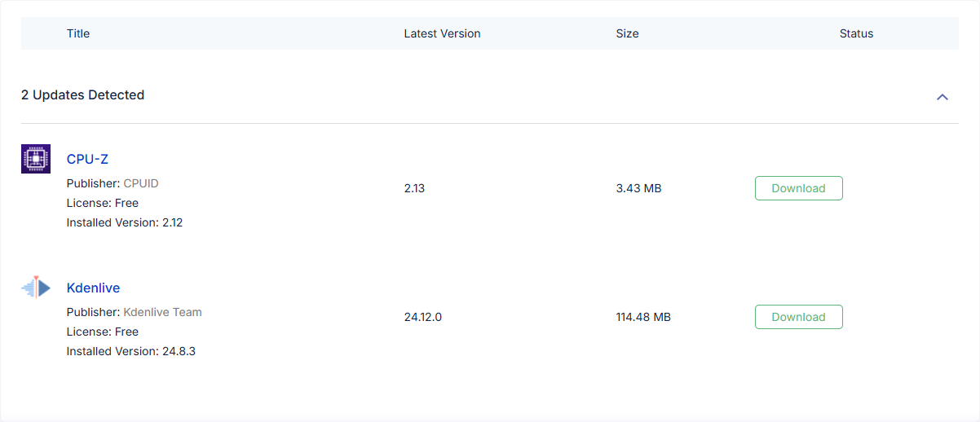The image size is (980, 422).
Task: Click the 2 Updates Detected heading
Action: point(82,95)
